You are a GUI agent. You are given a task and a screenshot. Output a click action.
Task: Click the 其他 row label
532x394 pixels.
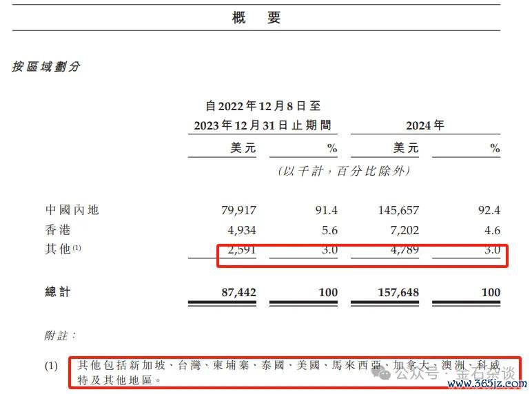tap(63, 249)
